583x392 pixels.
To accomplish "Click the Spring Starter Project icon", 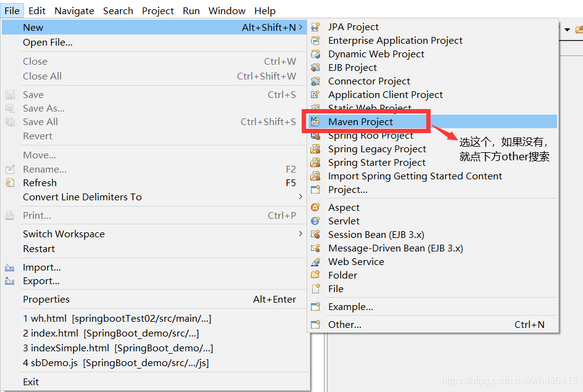I will 315,162.
